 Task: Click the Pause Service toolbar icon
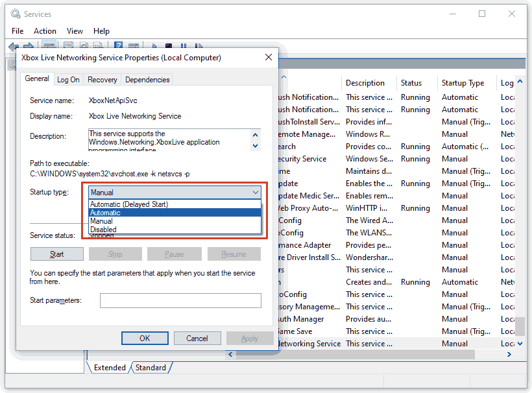point(184,46)
